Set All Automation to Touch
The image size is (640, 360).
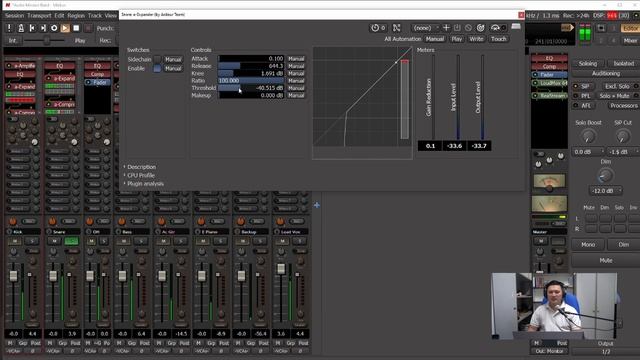[x=498, y=39]
